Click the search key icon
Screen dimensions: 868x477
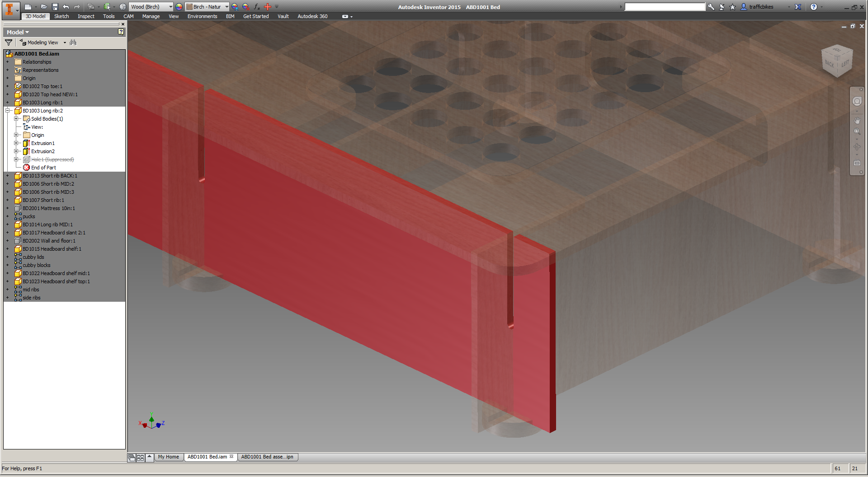tap(711, 7)
